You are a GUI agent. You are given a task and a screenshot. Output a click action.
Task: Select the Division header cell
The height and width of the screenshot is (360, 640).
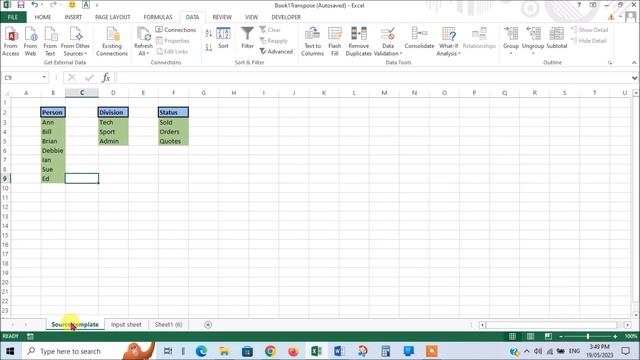coord(113,112)
